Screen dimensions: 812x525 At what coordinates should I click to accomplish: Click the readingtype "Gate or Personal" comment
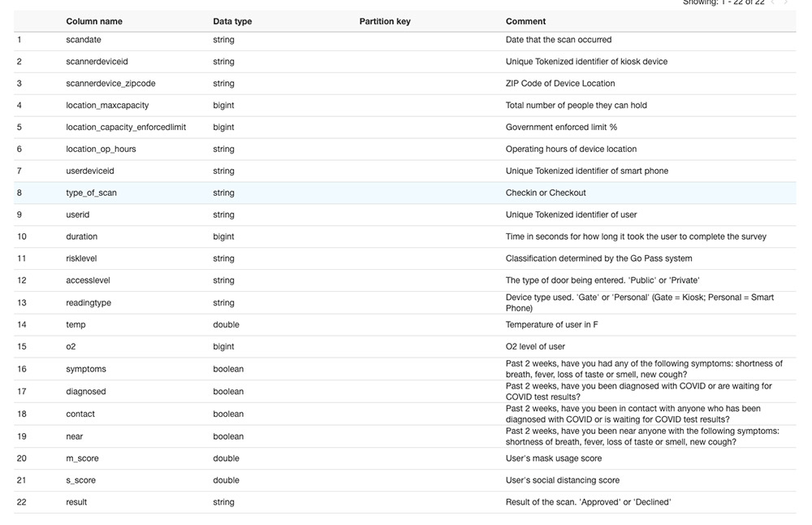tap(640, 302)
